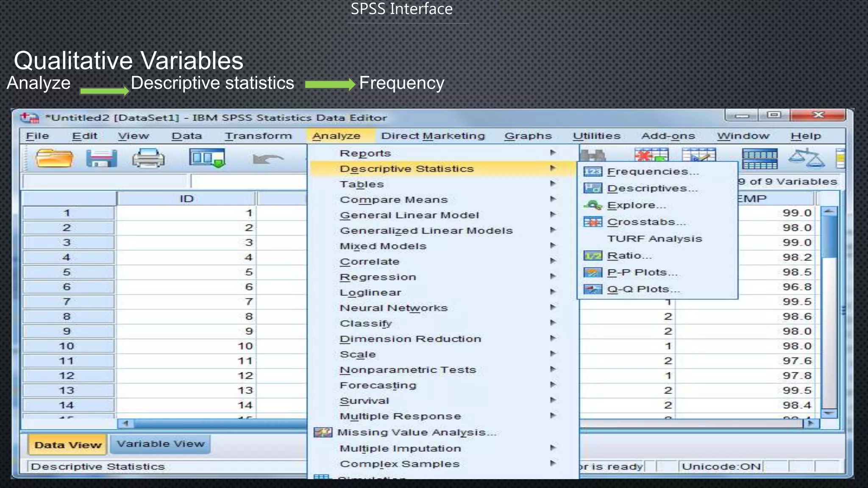Click the Save floppy disk icon

[x=101, y=158]
